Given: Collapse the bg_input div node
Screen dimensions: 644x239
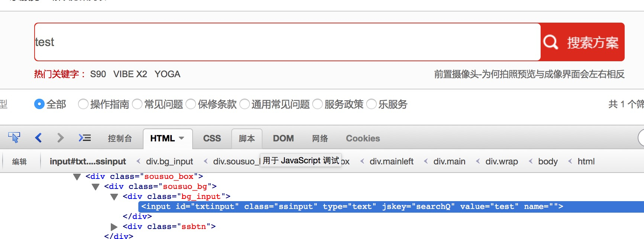Looking at the screenshot, I should point(114,197).
